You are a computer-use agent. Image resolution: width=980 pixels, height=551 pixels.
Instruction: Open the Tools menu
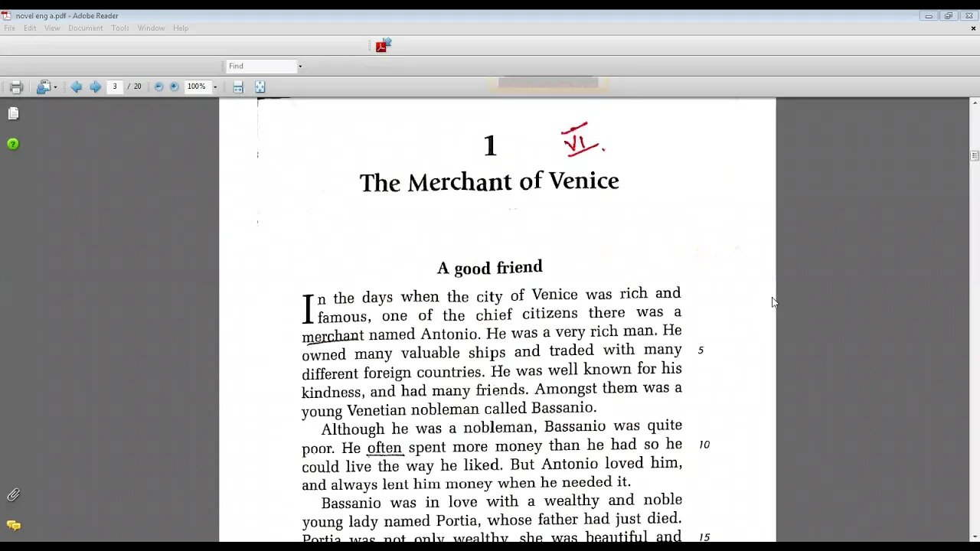(x=120, y=28)
